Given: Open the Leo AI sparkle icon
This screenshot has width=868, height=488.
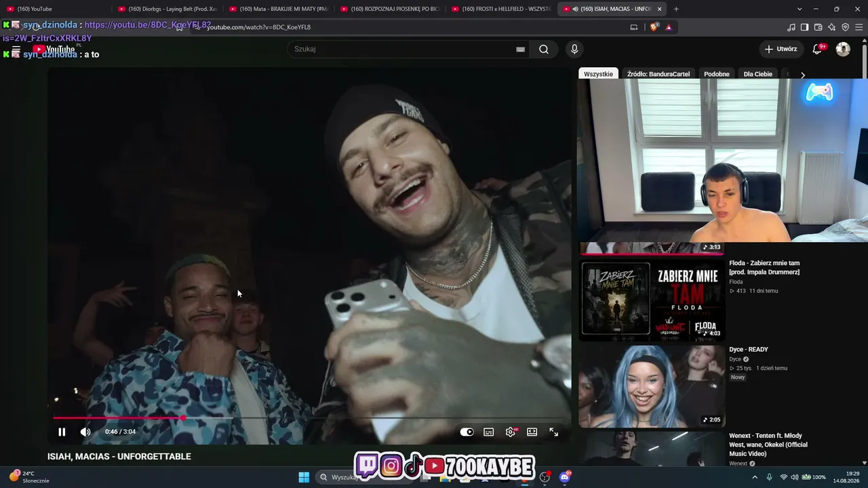Looking at the screenshot, I should pos(832,27).
